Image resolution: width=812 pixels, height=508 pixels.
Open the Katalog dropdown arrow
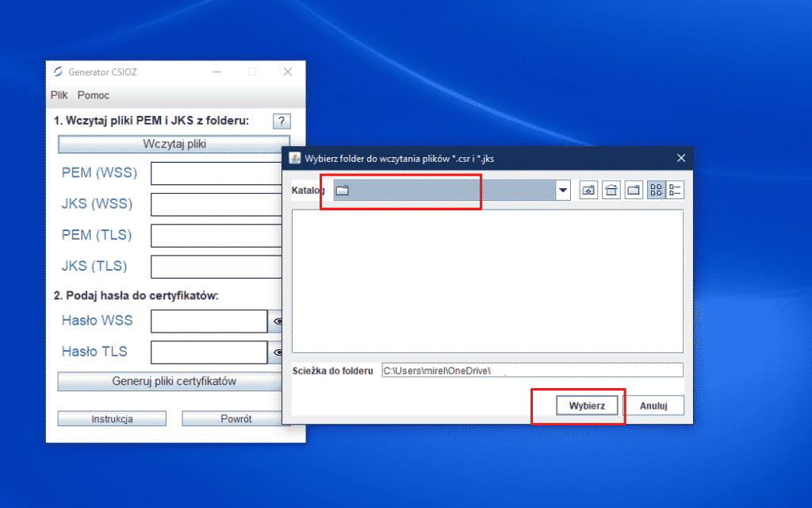[x=563, y=190]
